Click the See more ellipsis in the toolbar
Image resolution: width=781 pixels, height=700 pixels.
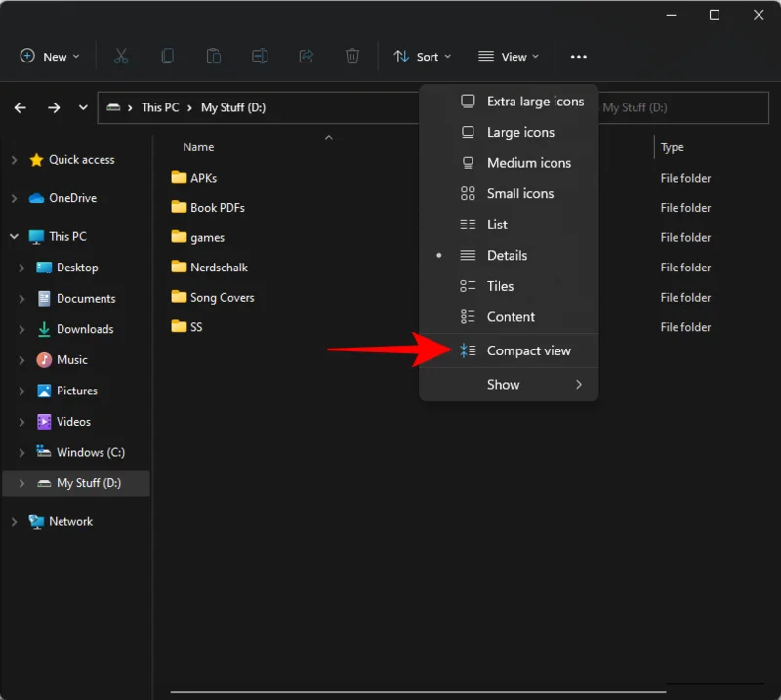pyautogui.click(x=578, y=56)
